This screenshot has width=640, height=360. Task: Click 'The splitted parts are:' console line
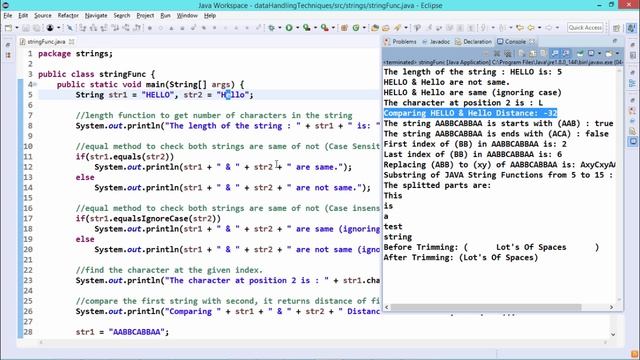pos(438,185)
